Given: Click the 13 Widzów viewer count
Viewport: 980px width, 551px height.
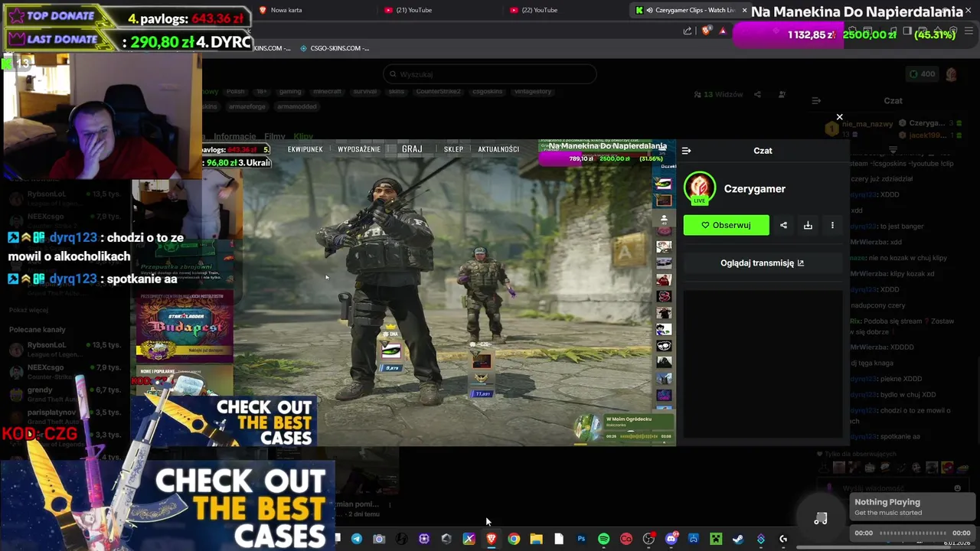Looking at the screenshot, I should pos(718,94).
